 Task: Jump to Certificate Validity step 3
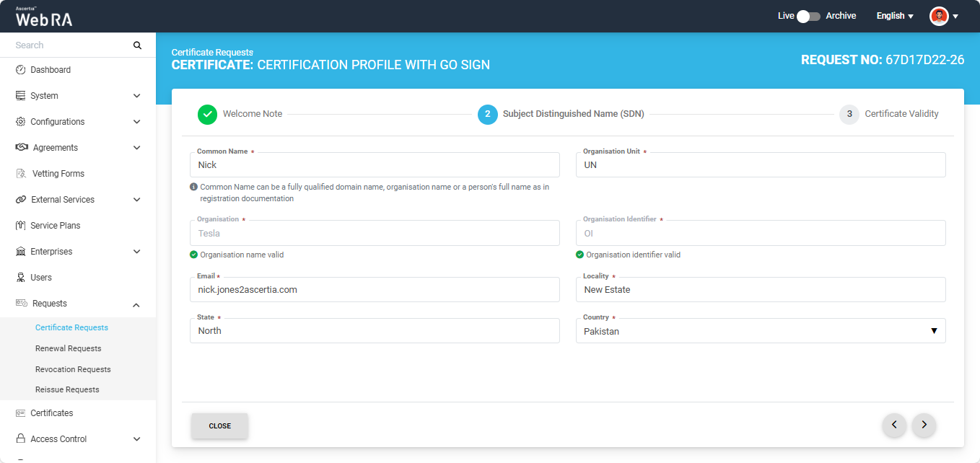pyautogui.click(x=849, y=114)
